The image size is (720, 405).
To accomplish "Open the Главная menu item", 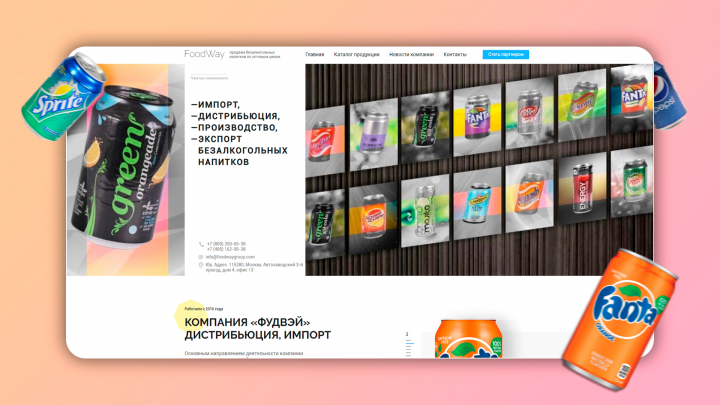I will (315, 54).
